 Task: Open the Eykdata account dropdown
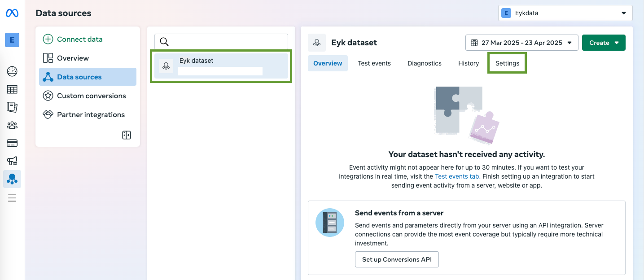click(x=565, y=13)
